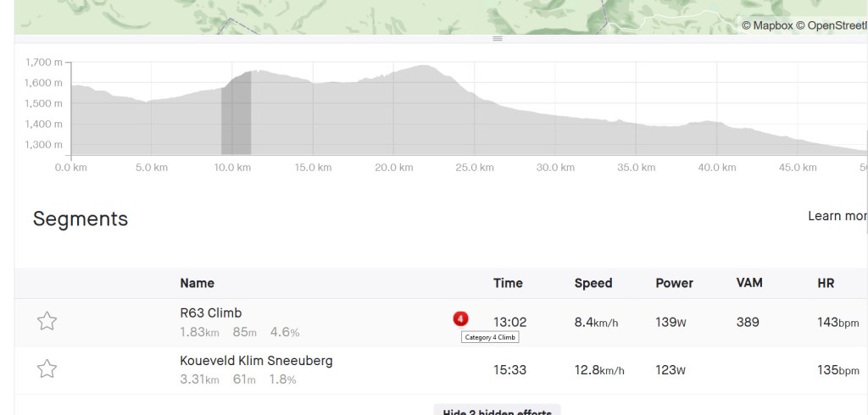
Task: Follow the Learn more link beside Segments
Action: 837,216
